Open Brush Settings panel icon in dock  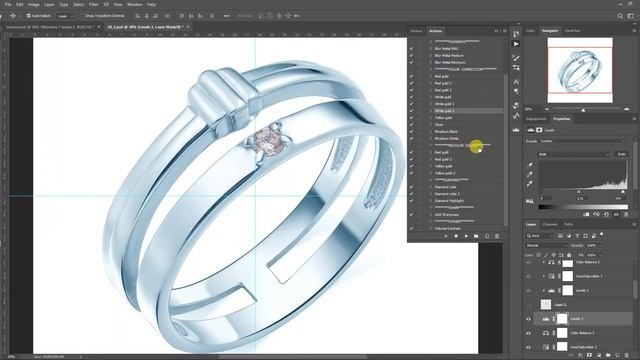(516, 58)
